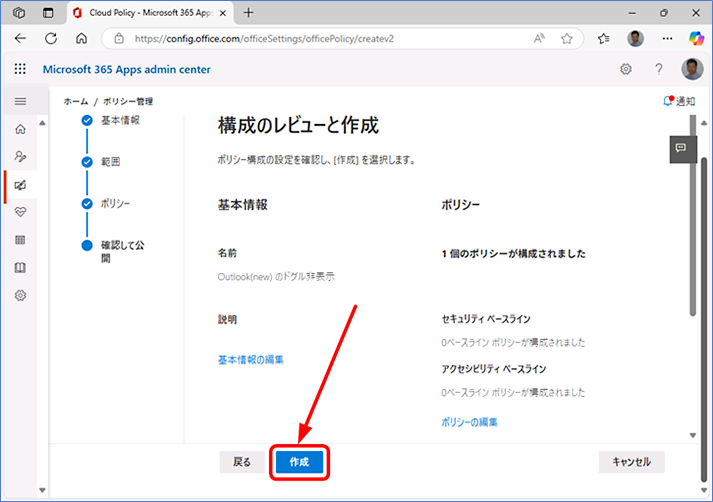Open the browser profile avatar

pyautogui.click(x=635, y=39)
